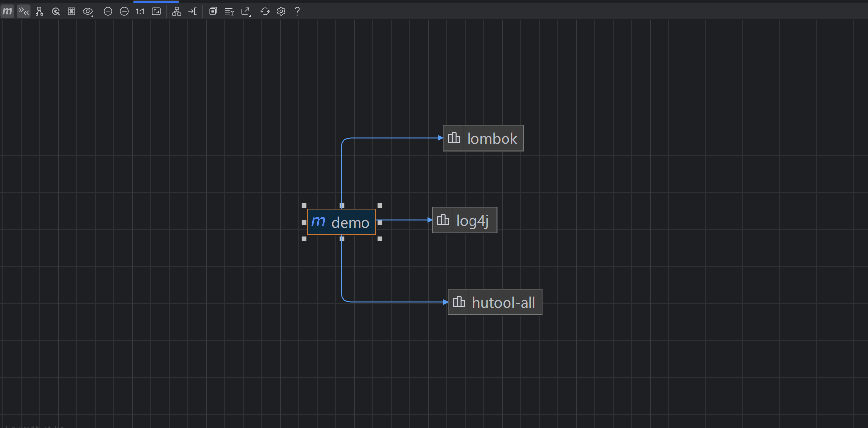Zoom out with the minus icon
868x428 pixels.
pos(124,11)
